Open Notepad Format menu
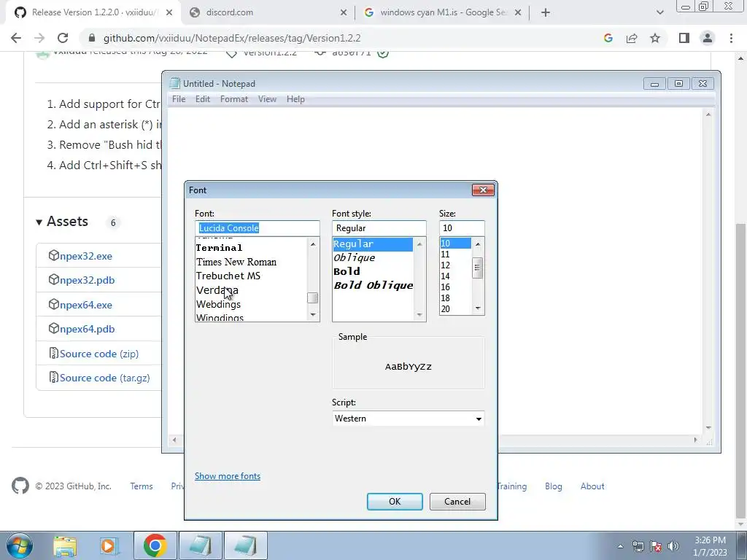Viewport: 747px width, 560px height. tap(234, 99)
